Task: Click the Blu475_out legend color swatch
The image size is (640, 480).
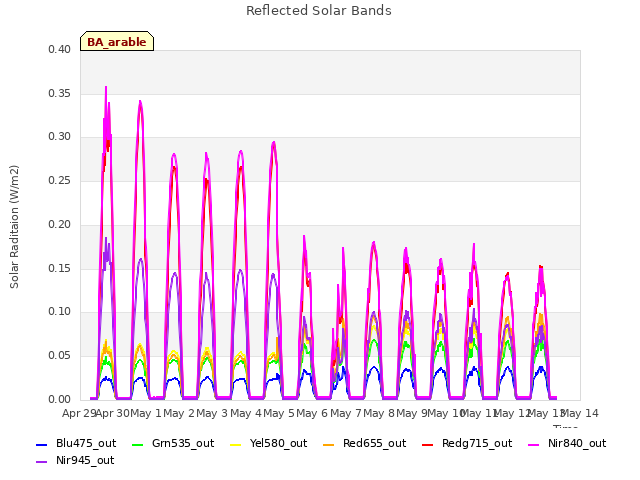Action: tap(42, 444)
